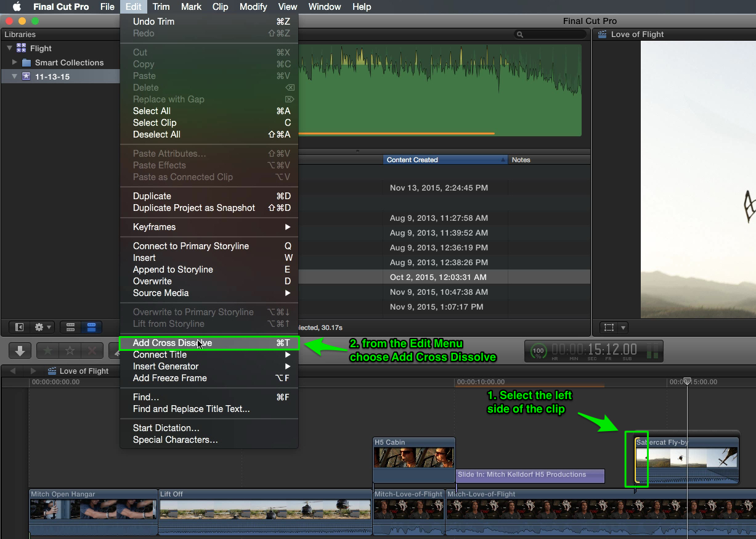Open the Window menu

pyautogui.click(x=325, y=7)
